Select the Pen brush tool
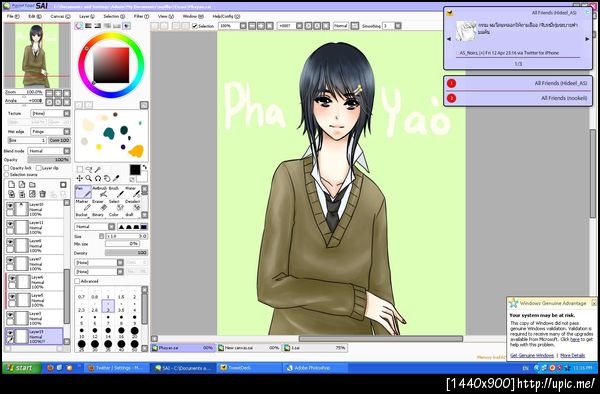Image resolution: width=600 pixels, height=394 pixels. [83, 192]
